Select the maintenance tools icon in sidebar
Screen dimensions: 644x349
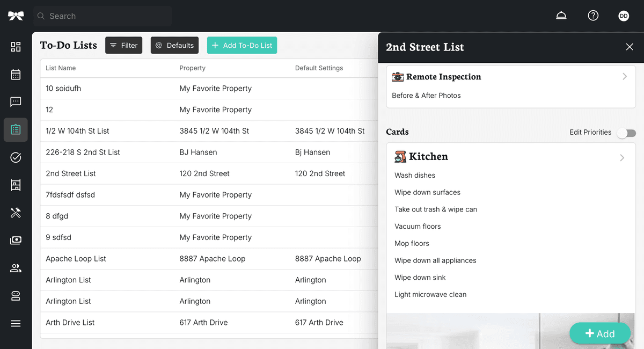click(16, 213)
